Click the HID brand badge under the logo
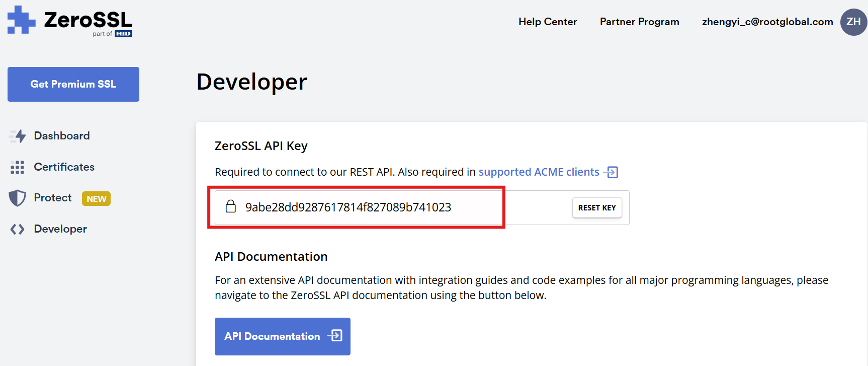This screenshot has width=868, height=366. pos(123,34)
